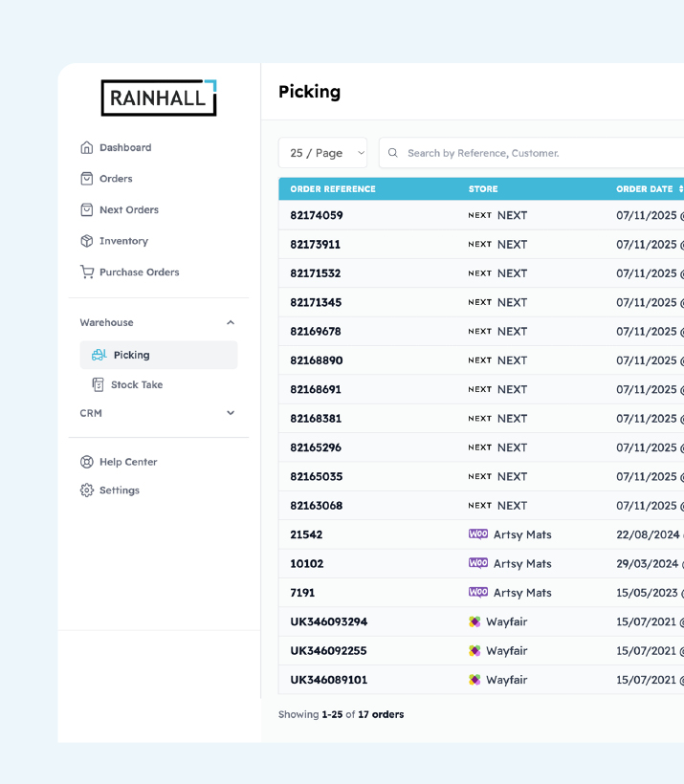Sort by Order Date column header
684x784 pixels.
pos(645,189)
